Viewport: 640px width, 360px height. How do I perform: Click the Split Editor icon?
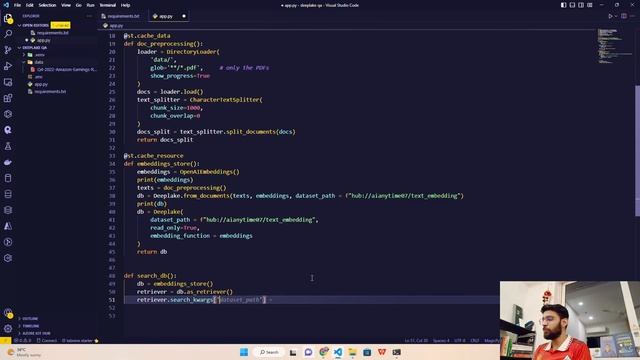pyautogui.click(x=624, y=16)
